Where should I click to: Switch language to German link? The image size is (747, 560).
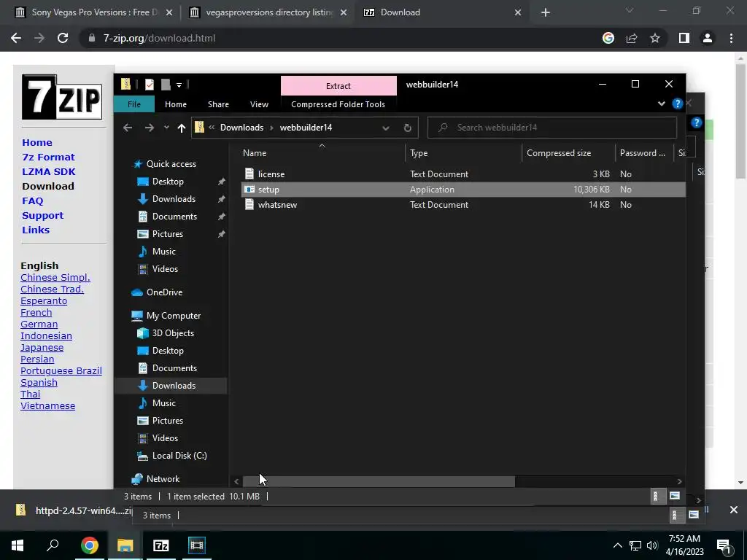pos(39,324)
